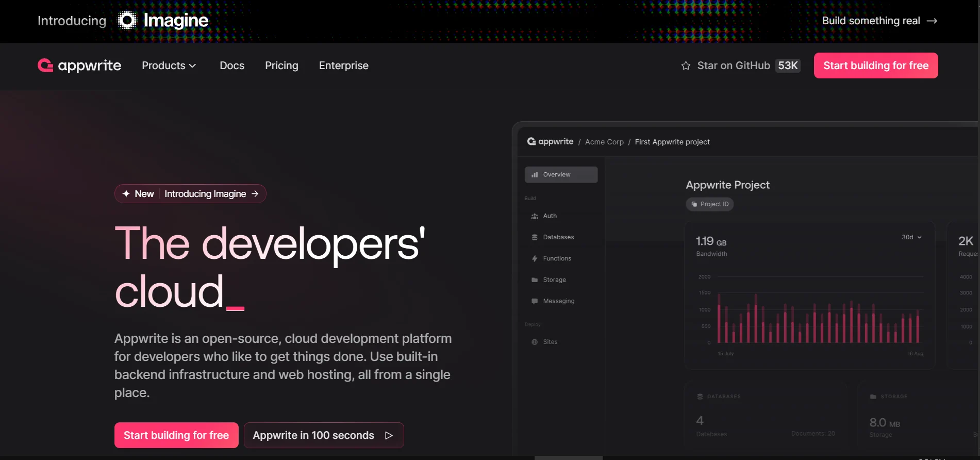This screenshot has height=460, width=980.
Task: Click the Databases stack icon in the sidebar
Action: click(x=535, y=237)
